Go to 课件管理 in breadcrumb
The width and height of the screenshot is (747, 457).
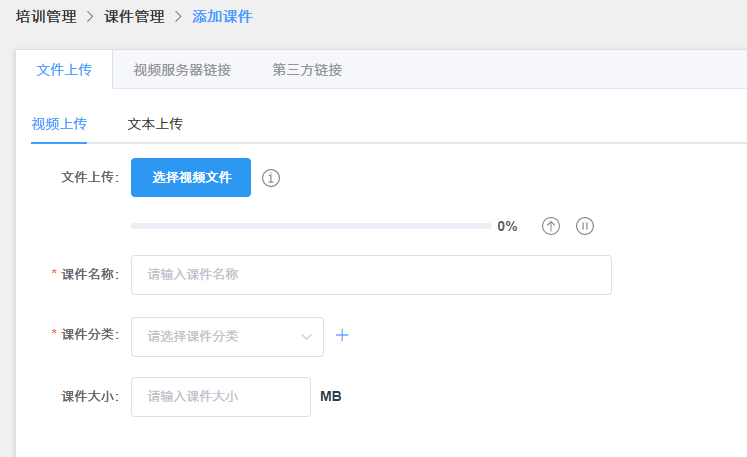(x=134, y=17)
